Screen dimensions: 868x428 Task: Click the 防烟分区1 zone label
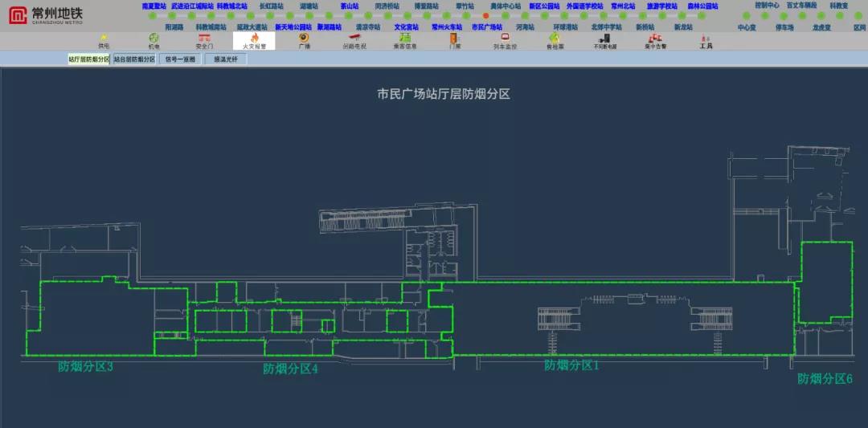pyautogui.click(x=572, y=365)
